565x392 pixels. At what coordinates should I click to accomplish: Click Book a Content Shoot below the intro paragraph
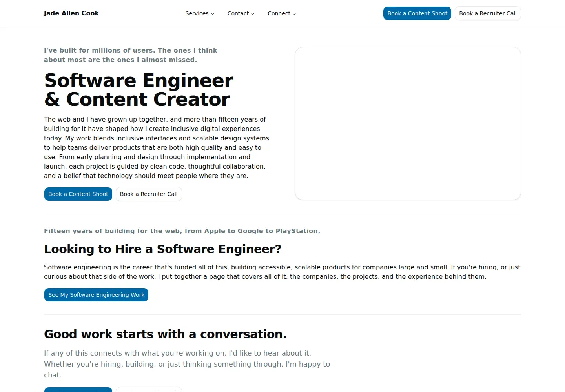click(78, 194)
